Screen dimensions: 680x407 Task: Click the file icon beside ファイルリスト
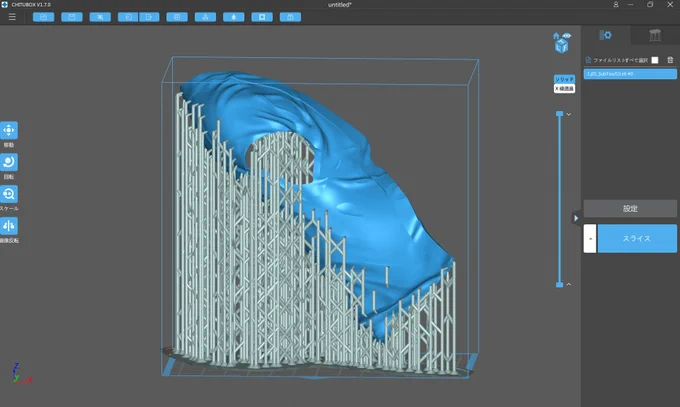point(588,60)
